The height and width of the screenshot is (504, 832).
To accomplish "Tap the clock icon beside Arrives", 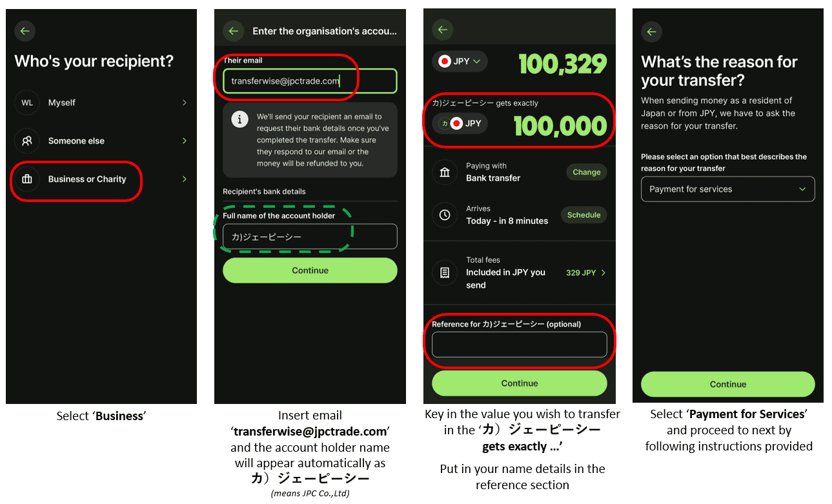I will tap(445, 215).
